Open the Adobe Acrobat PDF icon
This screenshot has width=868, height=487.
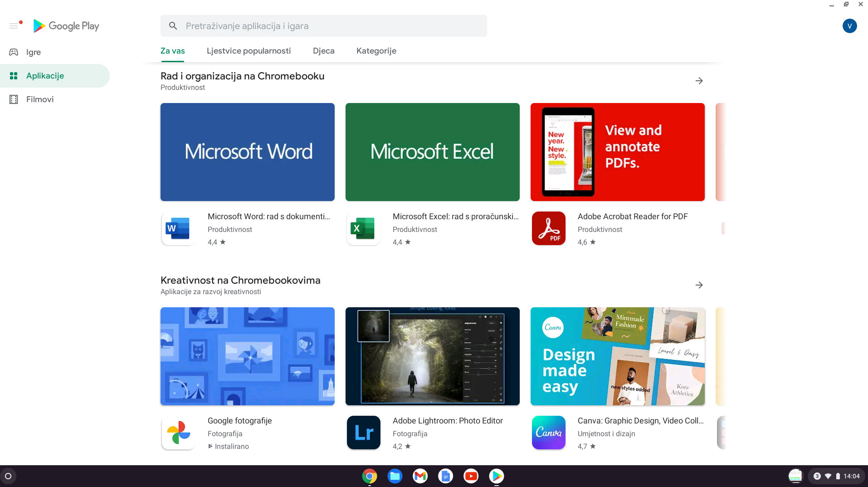click(x=548, y=228)
